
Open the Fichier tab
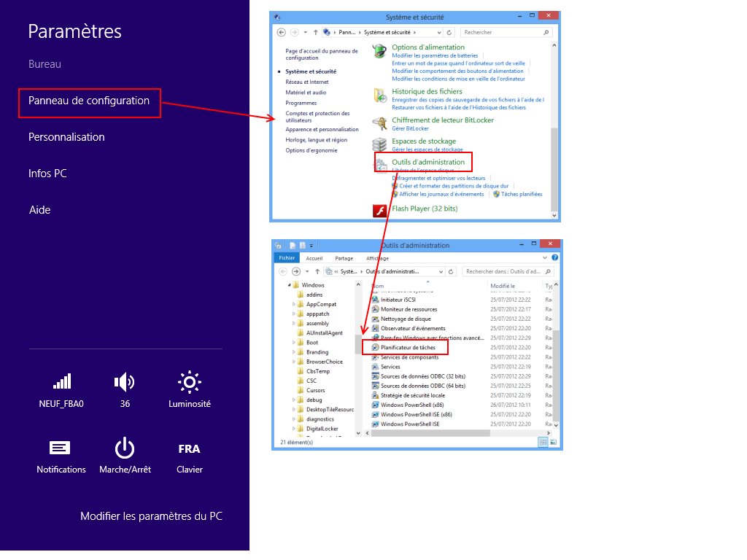(x=287, y=257)
